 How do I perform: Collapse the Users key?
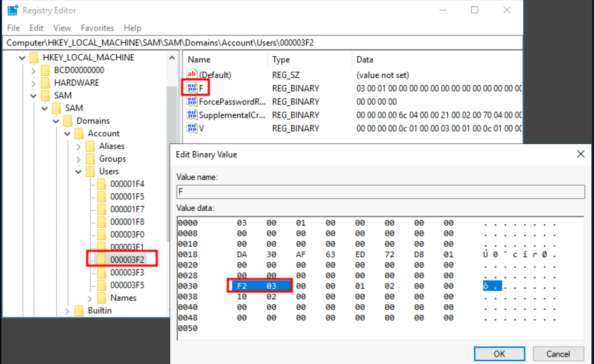click(x=78, y=171)
